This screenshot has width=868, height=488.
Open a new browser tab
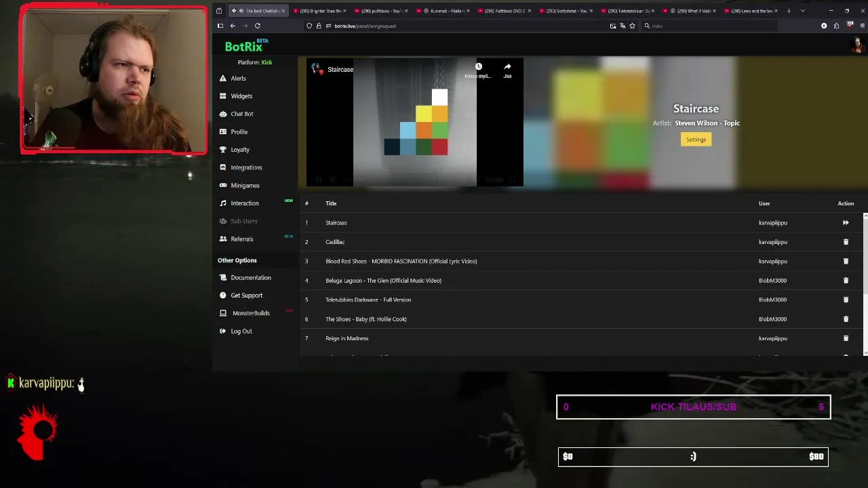tap(789, 11)
